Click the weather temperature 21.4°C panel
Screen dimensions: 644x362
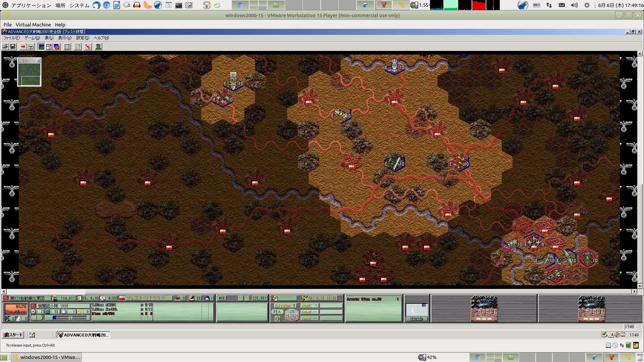[x=16, y=309]
